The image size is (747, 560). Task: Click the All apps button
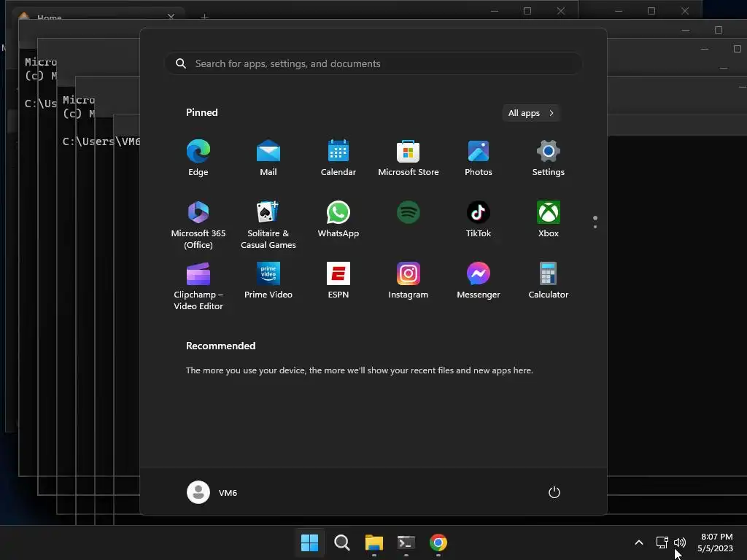(x=531, y=113)
